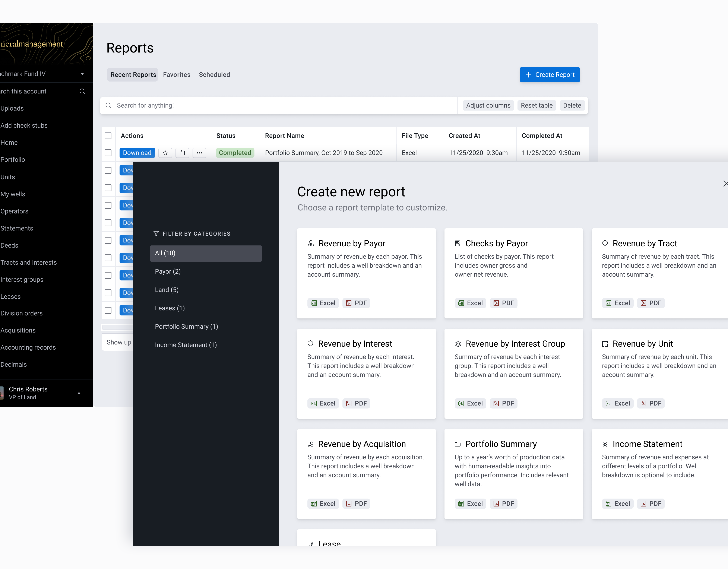Expand the Chris Roberts user menu arrow
The height and width of the screenshot is (569, 728).
[79, 393]
